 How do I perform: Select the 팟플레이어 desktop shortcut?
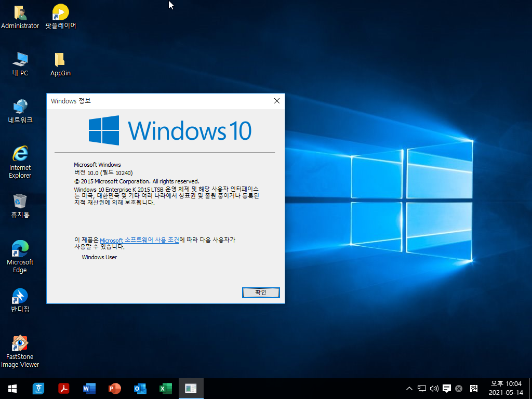[60, 17]
